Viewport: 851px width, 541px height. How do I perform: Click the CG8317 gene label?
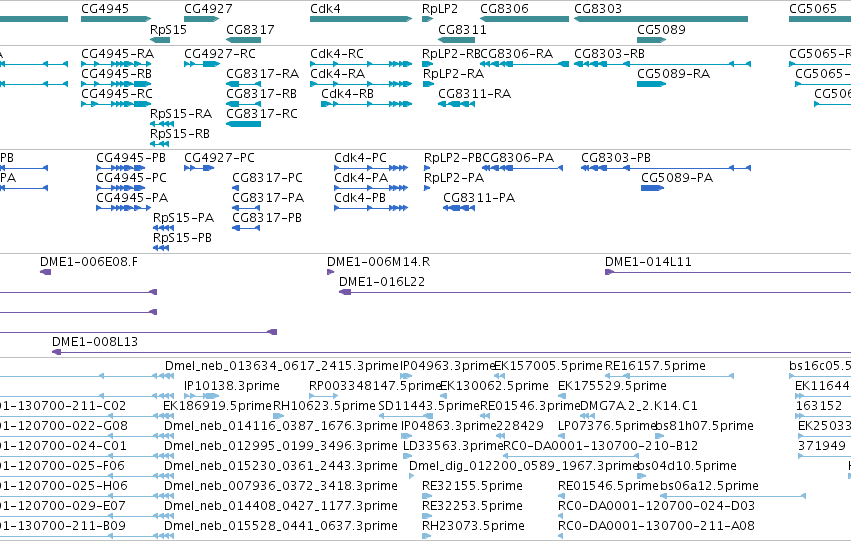coord(250,29)
